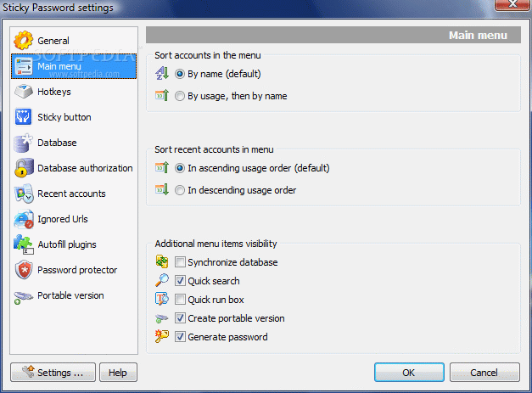Click the Recent accounts icon
The image size is (532, 393).
point(23,194)
